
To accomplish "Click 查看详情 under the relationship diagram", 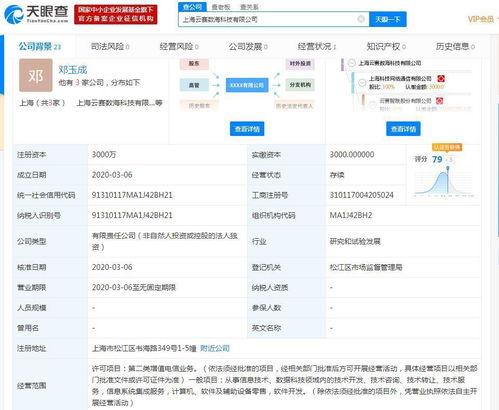I will [x=247, y=129].
